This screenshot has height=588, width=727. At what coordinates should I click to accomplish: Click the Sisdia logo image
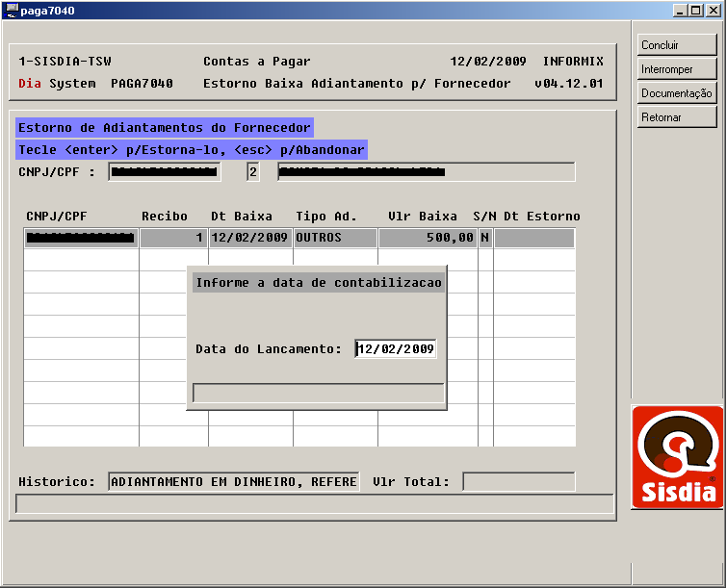(x=677, y=456)
